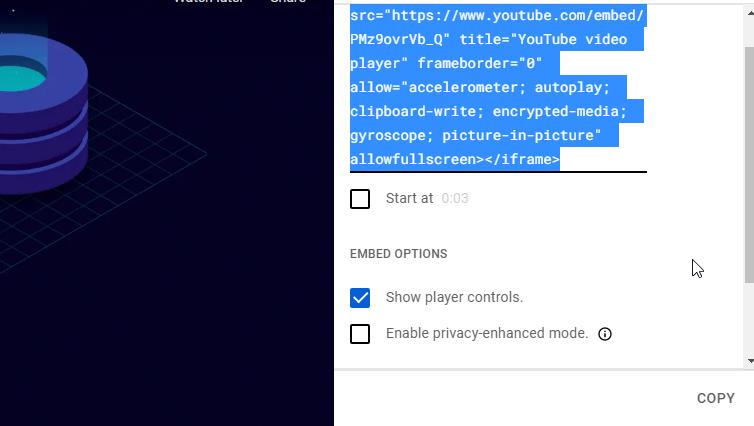Click the COPY button

tap(716, 398)
